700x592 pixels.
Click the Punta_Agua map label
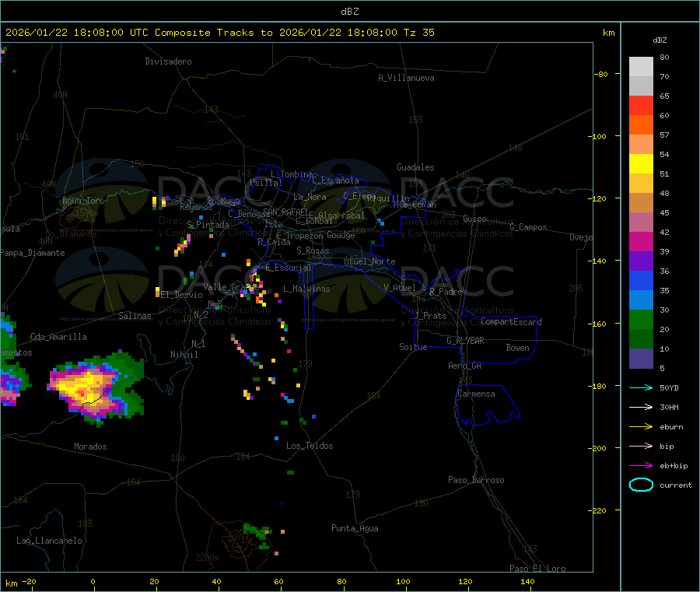click(355, 528)
